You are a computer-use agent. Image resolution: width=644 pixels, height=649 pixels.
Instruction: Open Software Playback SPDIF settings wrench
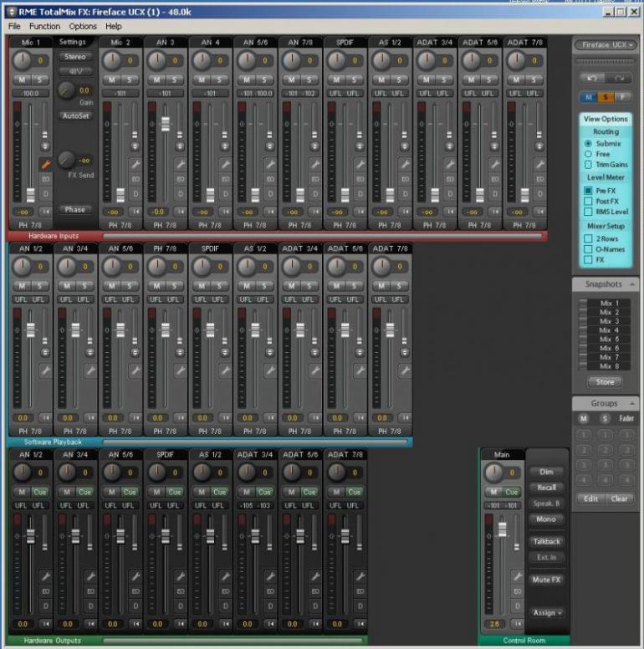[x=225, y=370]
